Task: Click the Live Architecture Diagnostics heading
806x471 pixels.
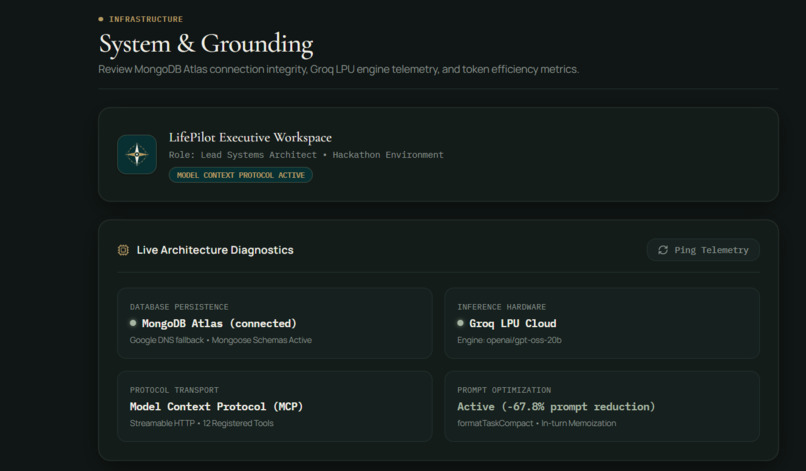Action: tap(215, 250)
